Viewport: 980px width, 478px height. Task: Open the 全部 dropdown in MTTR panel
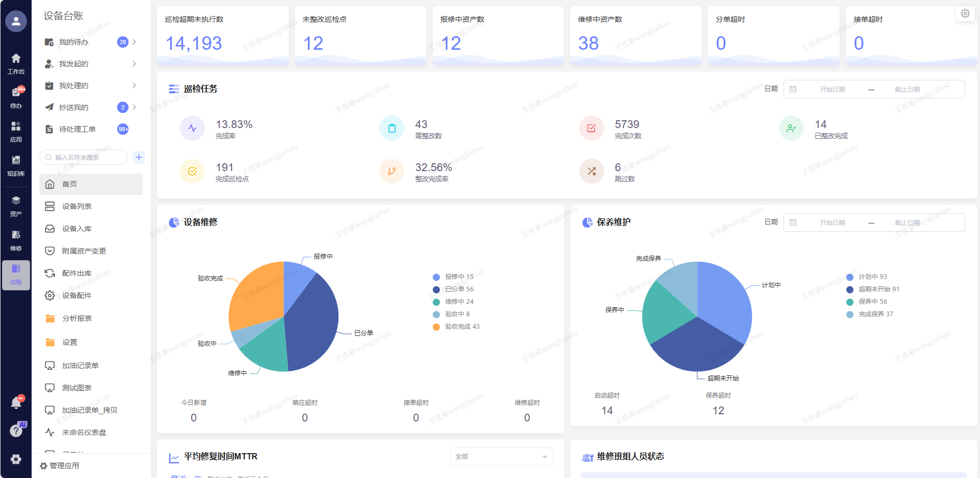(501, 457)
